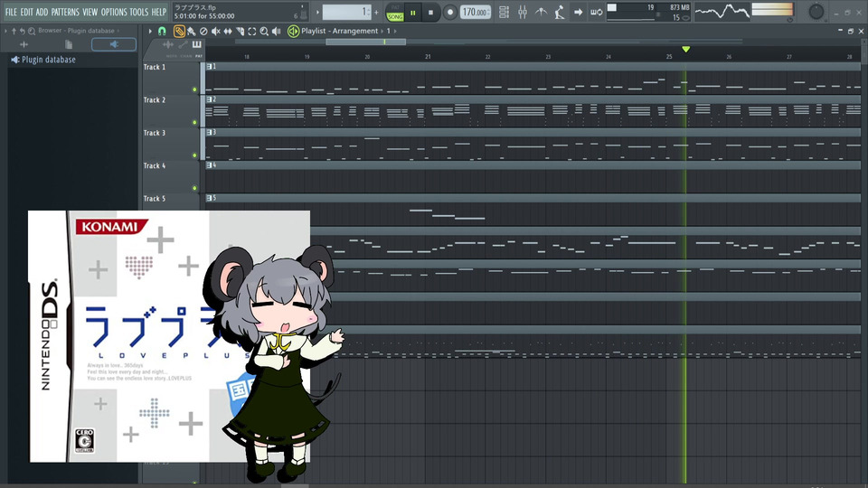The image size is (868, 488).
Task: Click the 170.000 tempo display
Action: pyautogui.click(x=475, y=12)
